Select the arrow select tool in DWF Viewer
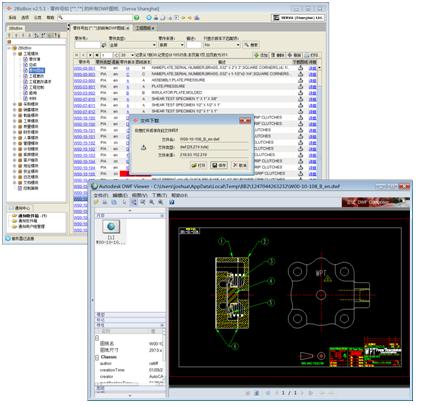This screenshot has width=422, height=406. [x=124, y=202]
